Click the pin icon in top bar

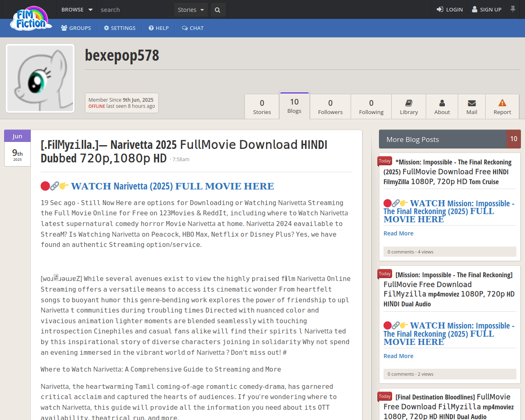(513, 9)
